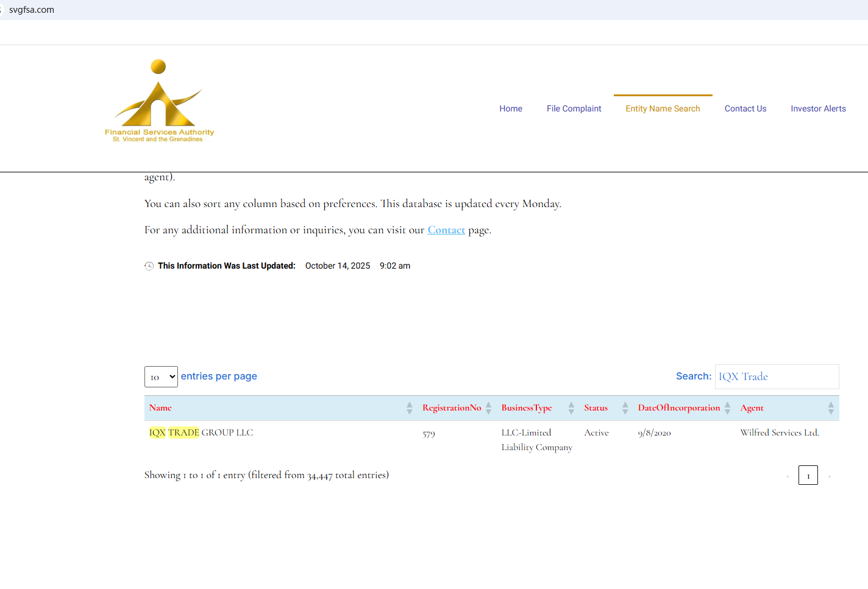Screen dimensions: 868x589
Task: Sort by DateOfIncorporation column arrows
Action: (727, 408)
